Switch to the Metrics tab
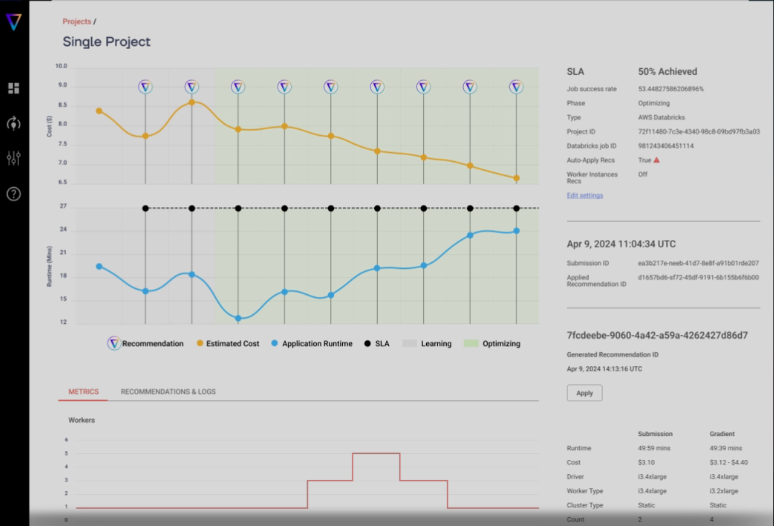This screenshot has height=526, width=774. point(84,392)
